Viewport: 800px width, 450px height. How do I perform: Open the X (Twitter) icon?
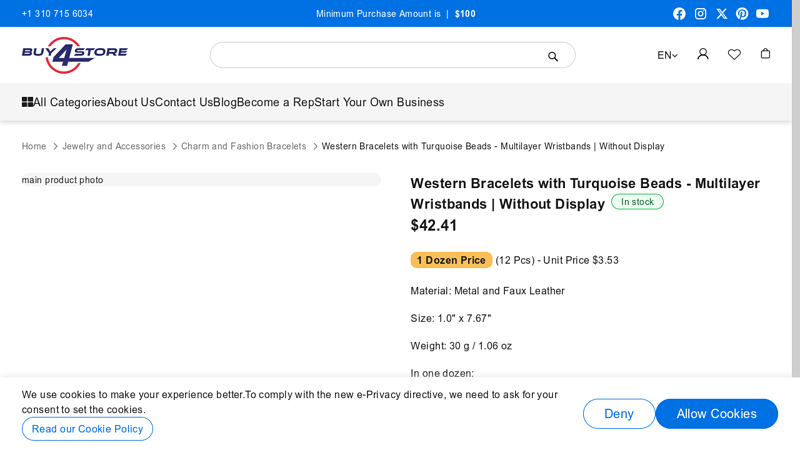pos(721,14)
